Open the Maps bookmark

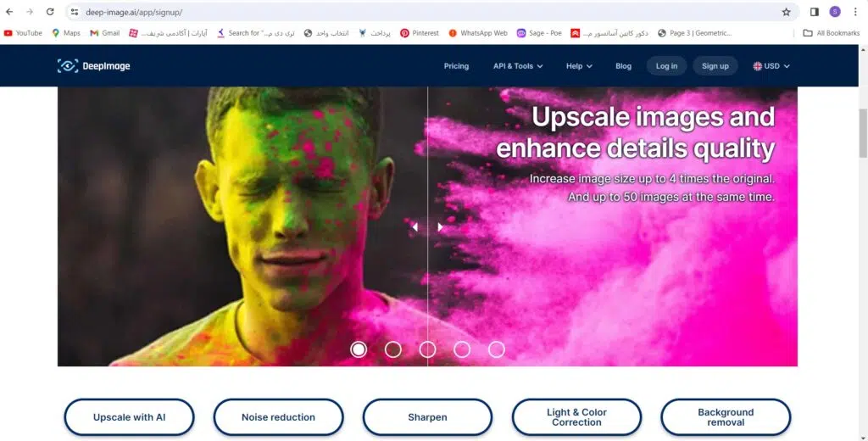tap(66, 33)
